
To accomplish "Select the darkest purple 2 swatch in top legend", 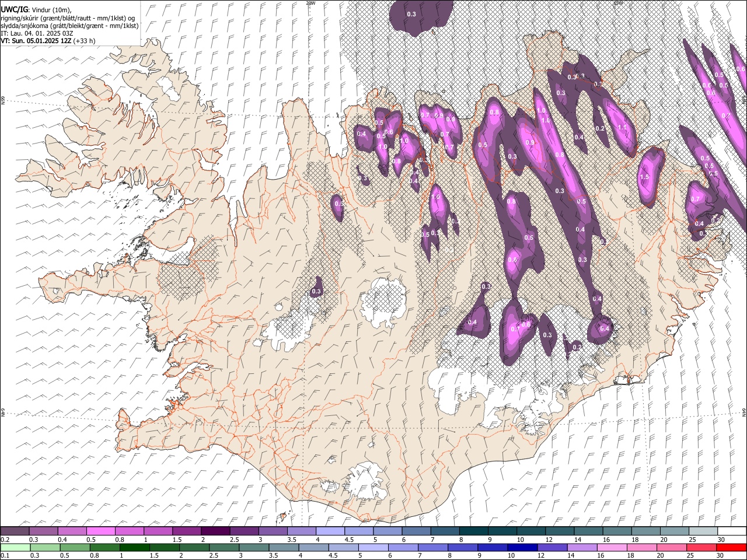I will pyautogui.click(x=215, y=531).
